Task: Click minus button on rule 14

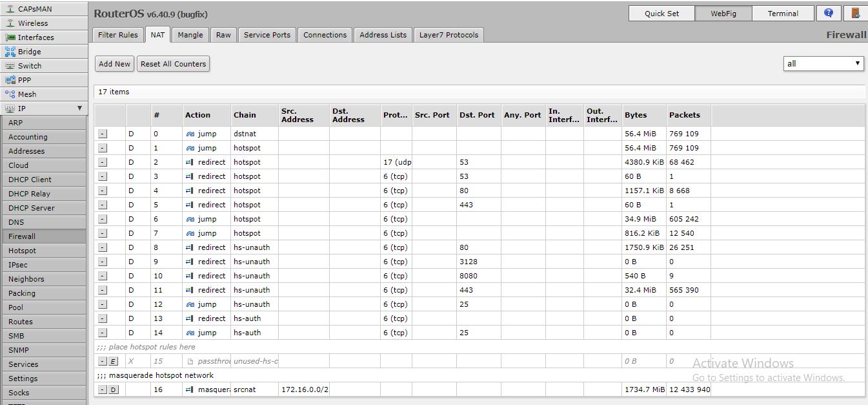Action: tap(103, 333)
